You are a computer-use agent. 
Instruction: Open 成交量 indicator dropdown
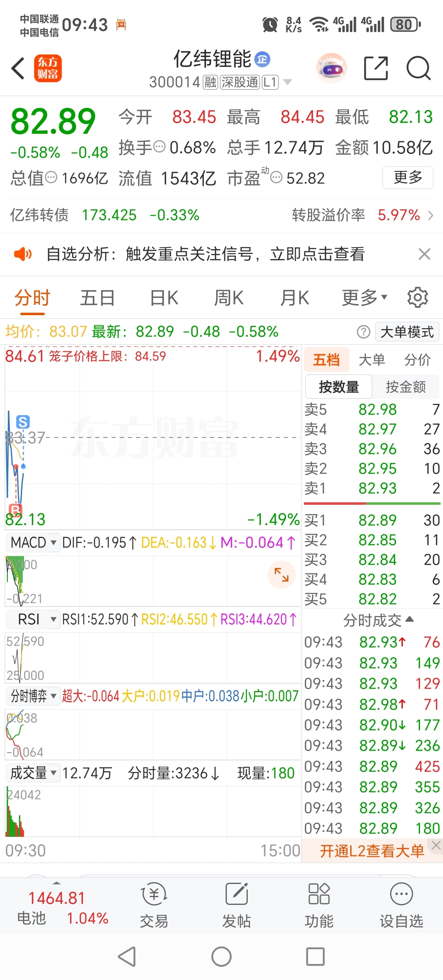click(x=33, y=773)
